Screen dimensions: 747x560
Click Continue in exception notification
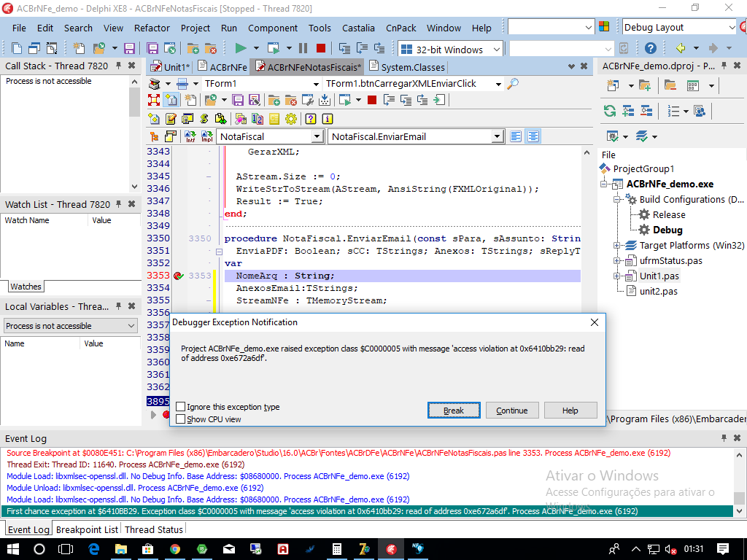tap(512, 411)
